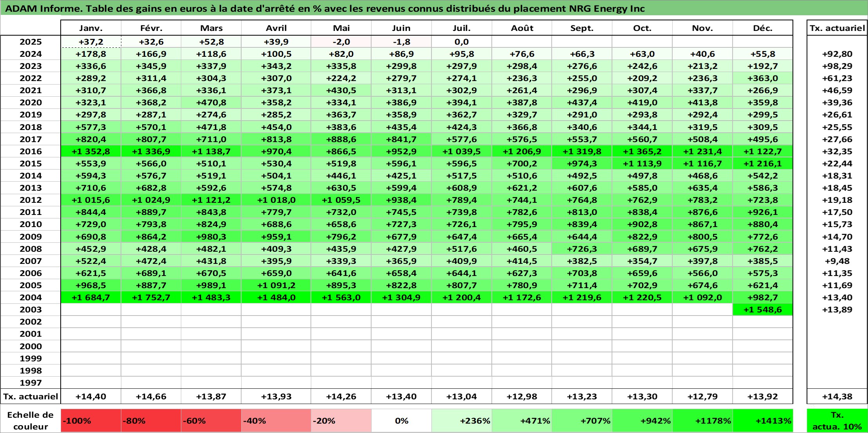Select the 1997 row label
The width and height of the screenshot is (868, 433).
pyautogui.click(x=31, y=383)
